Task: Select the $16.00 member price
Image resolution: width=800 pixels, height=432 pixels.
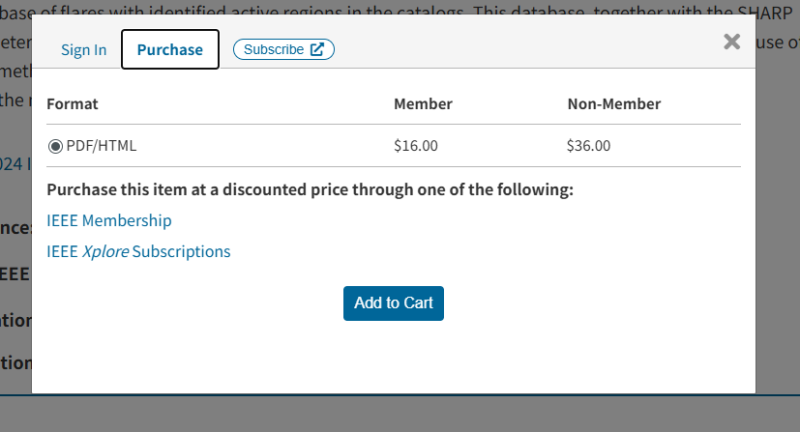Action: 415,146
